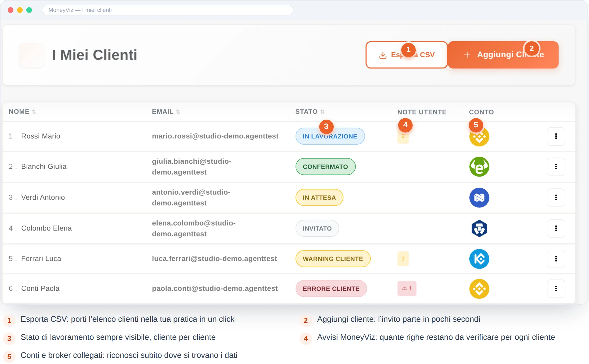
Task: Open actions menu for Conti Paola
Action: (556, 288)
